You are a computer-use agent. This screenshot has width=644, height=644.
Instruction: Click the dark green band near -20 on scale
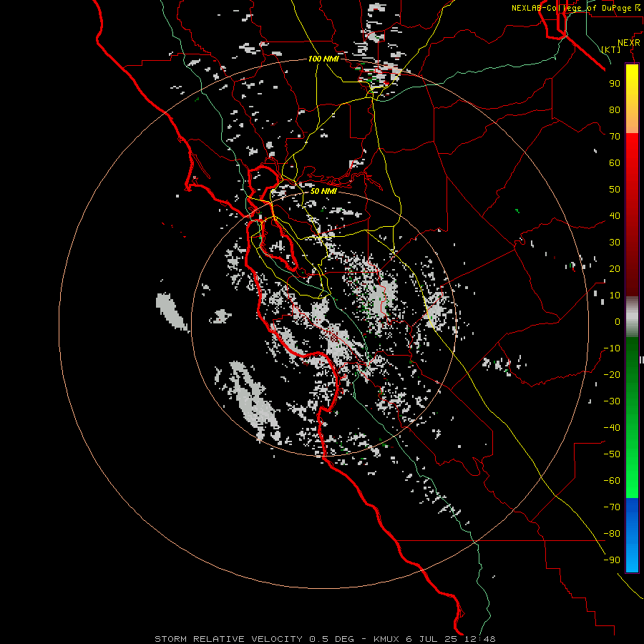click(632, 374)
